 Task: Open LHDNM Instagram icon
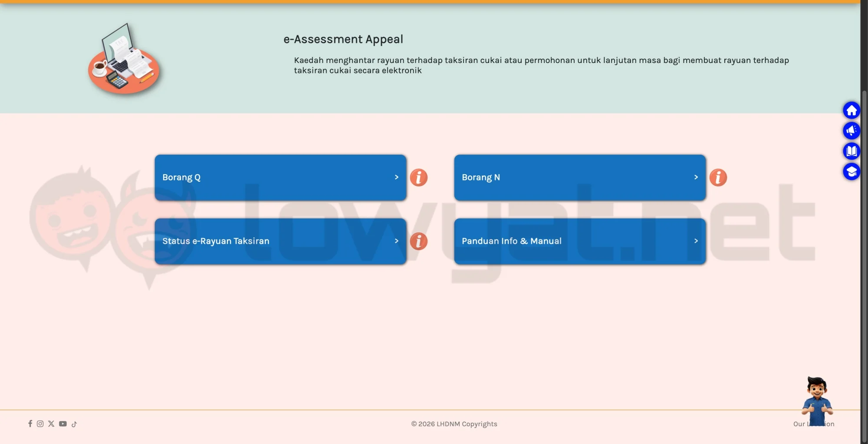(40, 424)
